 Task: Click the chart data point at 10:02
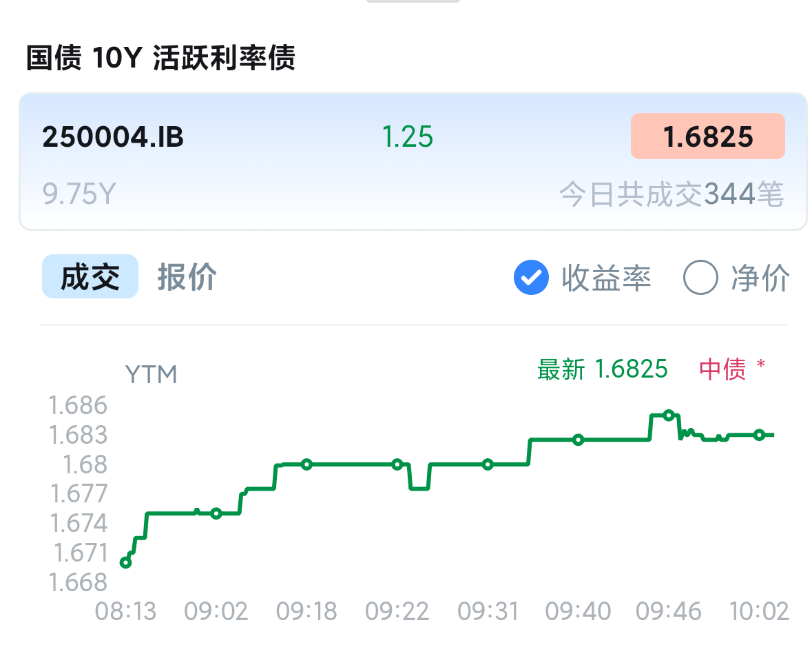point(759,435)
